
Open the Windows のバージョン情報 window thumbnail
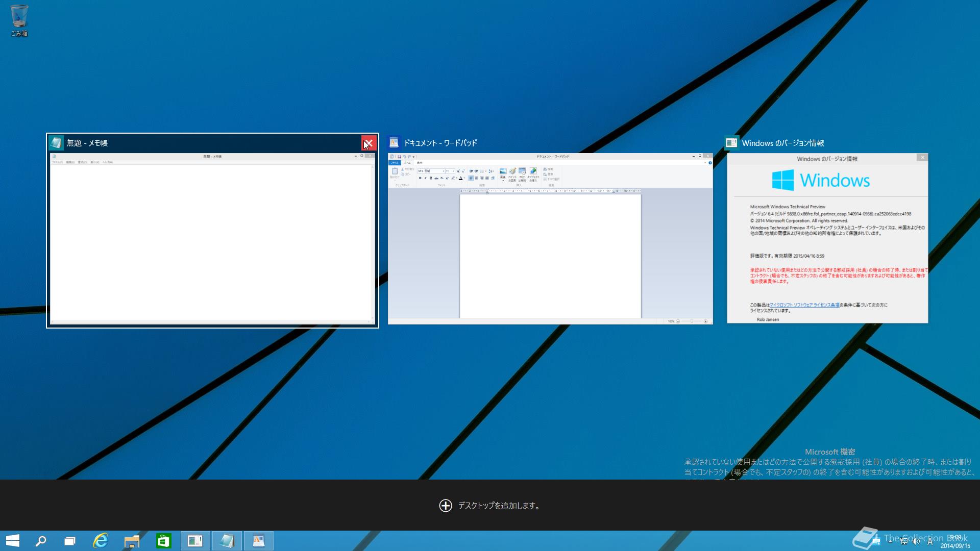click(x=827, y=238)
